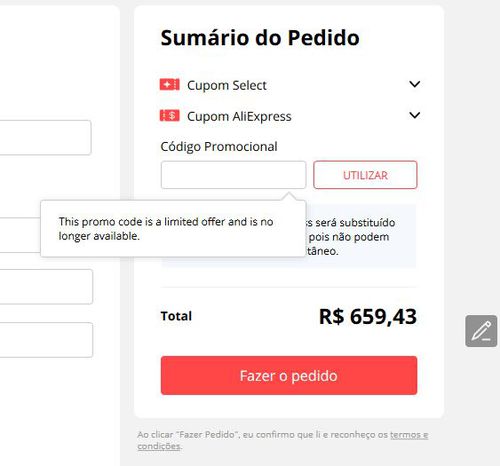Click the Cupom Select label

[x=227, y=85]
